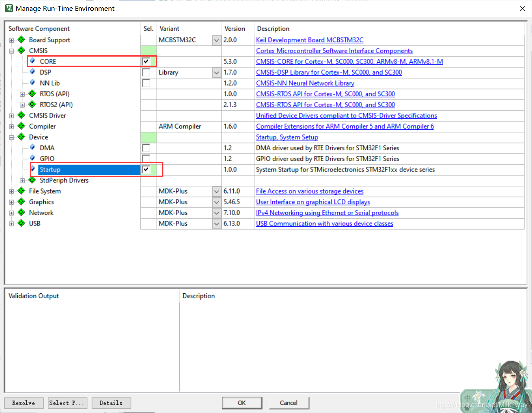Click the blue NN Lib component icon

pos(32,83)
